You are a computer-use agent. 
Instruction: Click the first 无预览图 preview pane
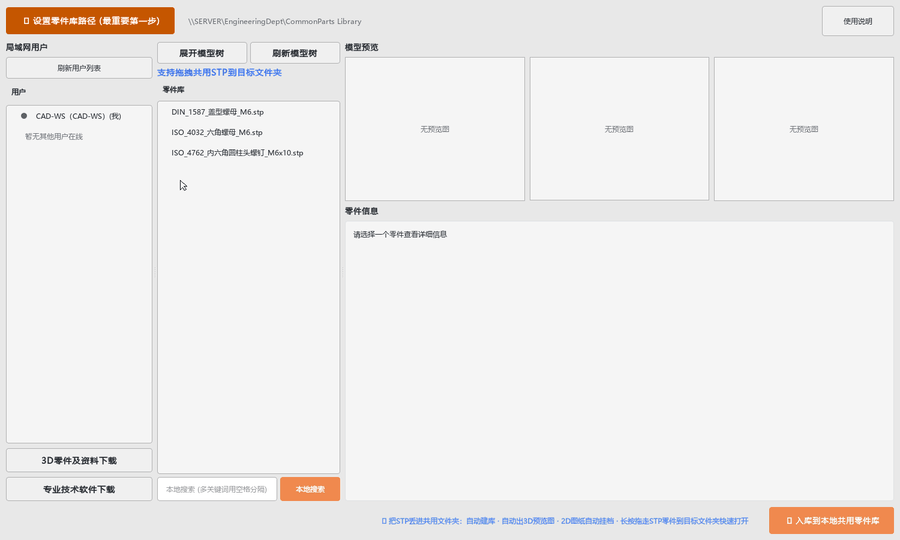[435, 129]
